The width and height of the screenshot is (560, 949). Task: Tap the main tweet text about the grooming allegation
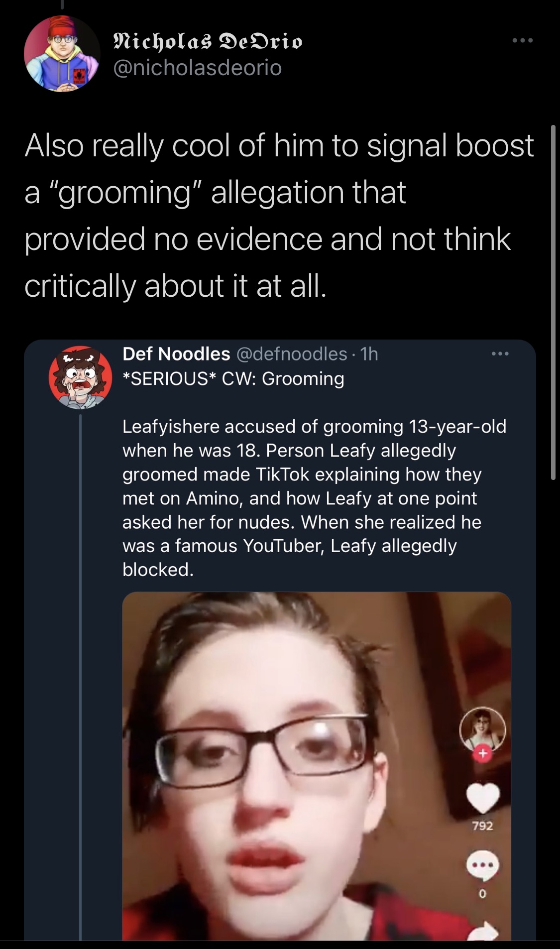coord(279,216)
